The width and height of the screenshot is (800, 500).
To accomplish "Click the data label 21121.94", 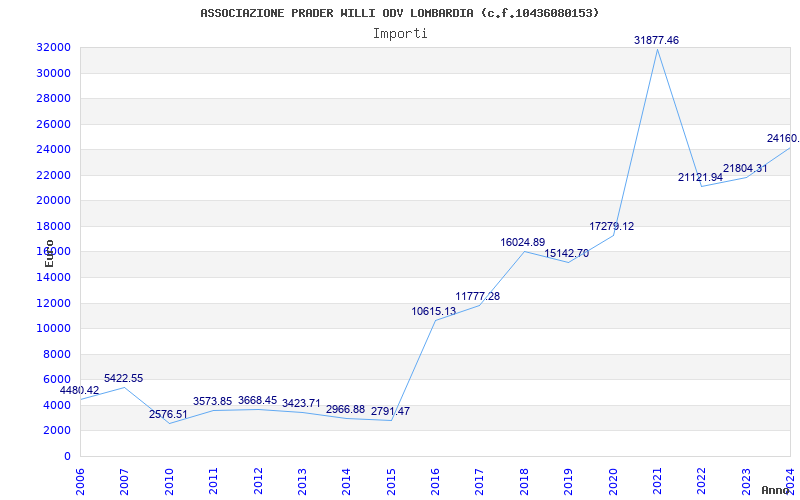I will (x=700, y=178).
